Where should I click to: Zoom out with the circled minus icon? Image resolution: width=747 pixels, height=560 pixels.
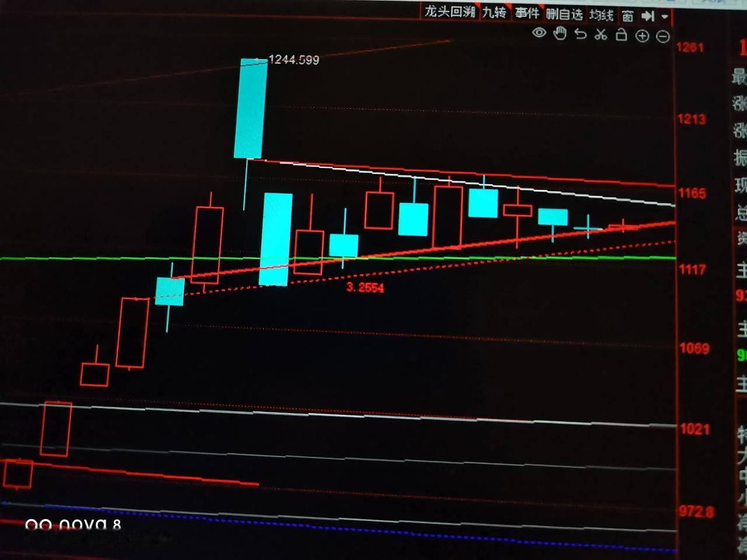point(663,37)
